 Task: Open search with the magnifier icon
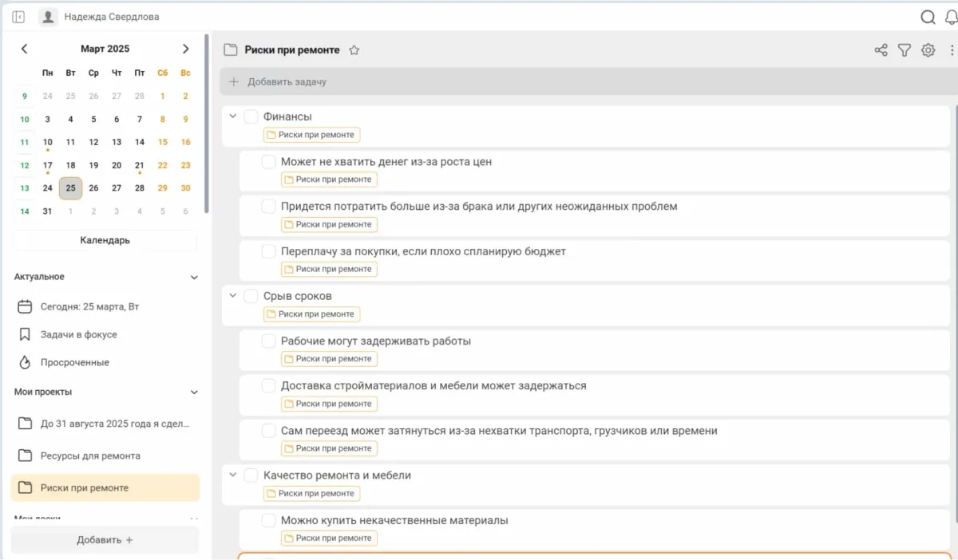click(x=928, y=17)
